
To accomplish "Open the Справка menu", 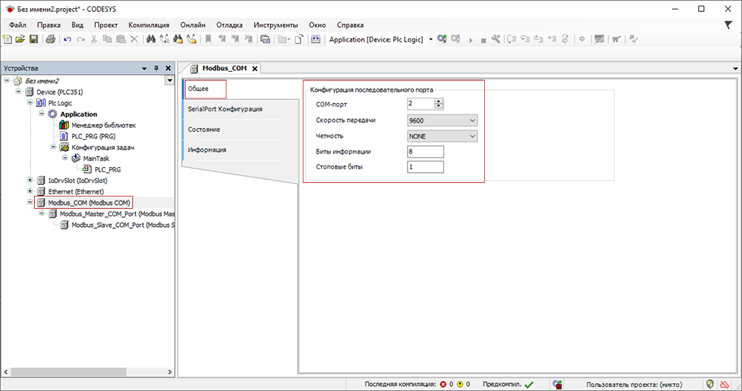I will click(x=350, y=25).
